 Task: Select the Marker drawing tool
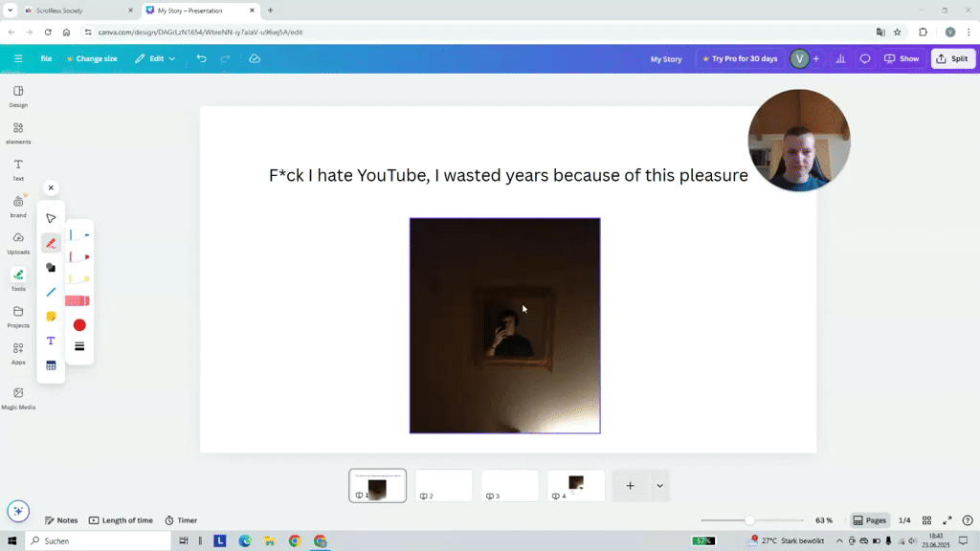79,255
